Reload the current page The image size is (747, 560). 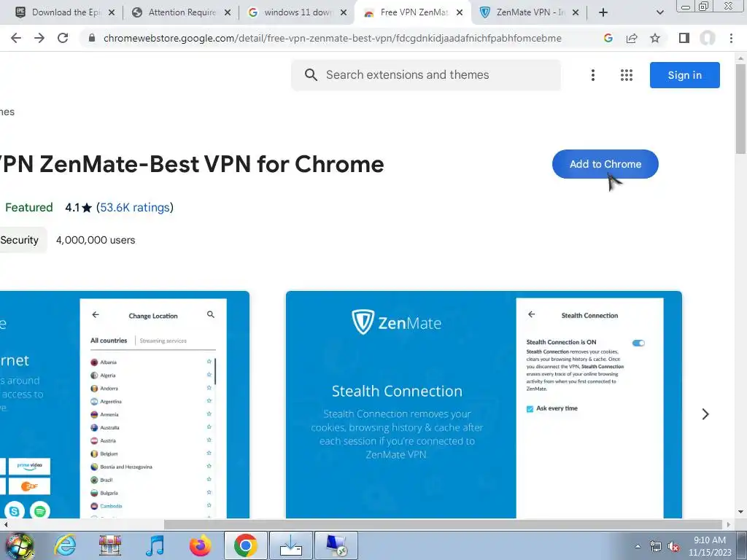click(63, 38)
